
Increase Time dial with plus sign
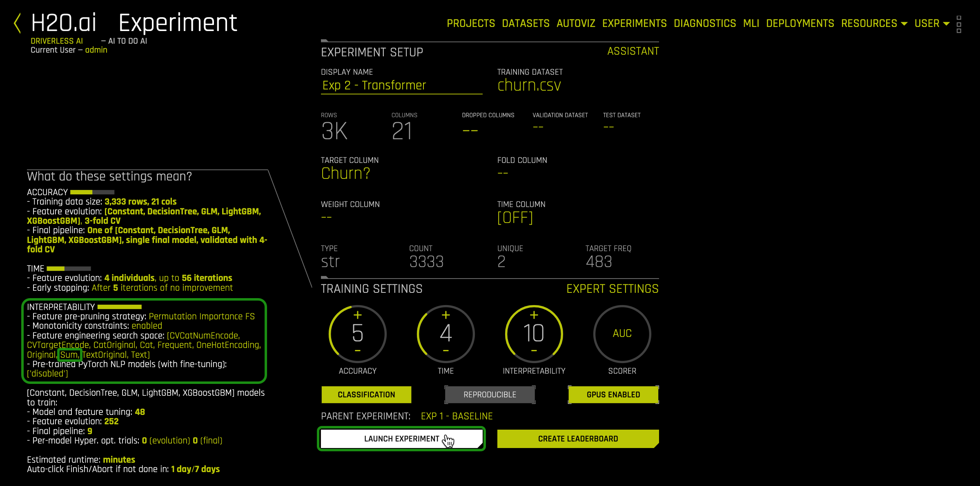[445, 315]
